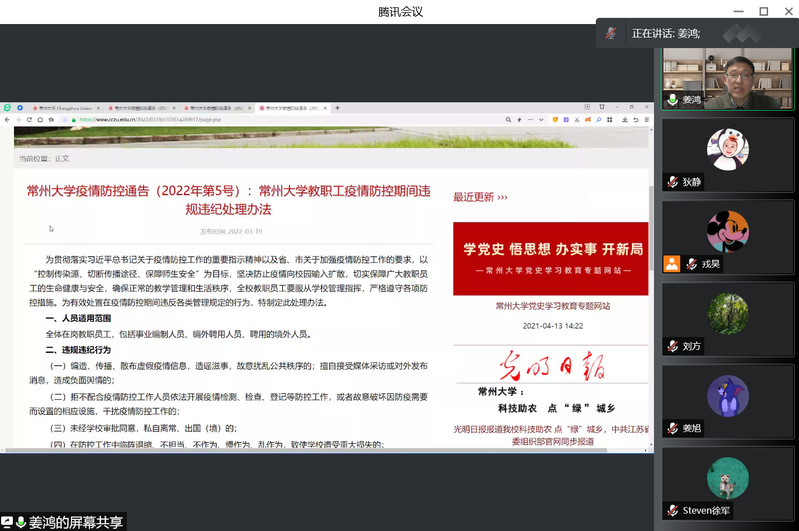Screen dimensions: 799x531
Task: Switch to the second browser tab
Action: click(x=139, y=107)
